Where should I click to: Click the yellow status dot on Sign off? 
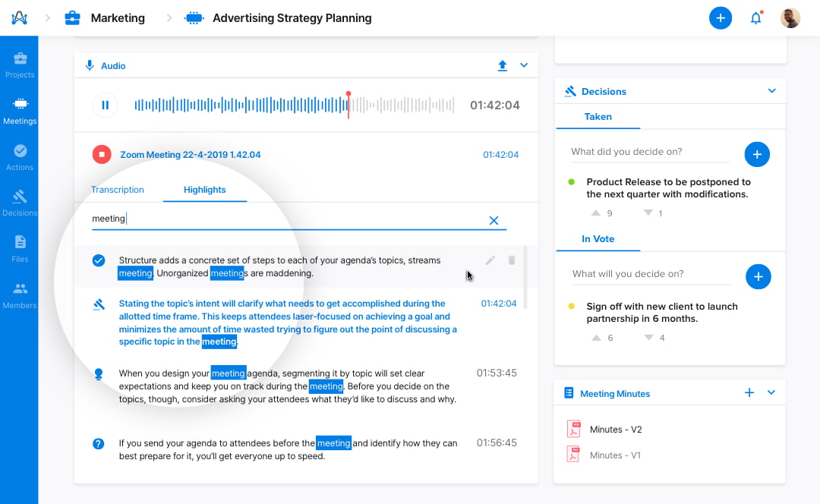pos(572,307)
